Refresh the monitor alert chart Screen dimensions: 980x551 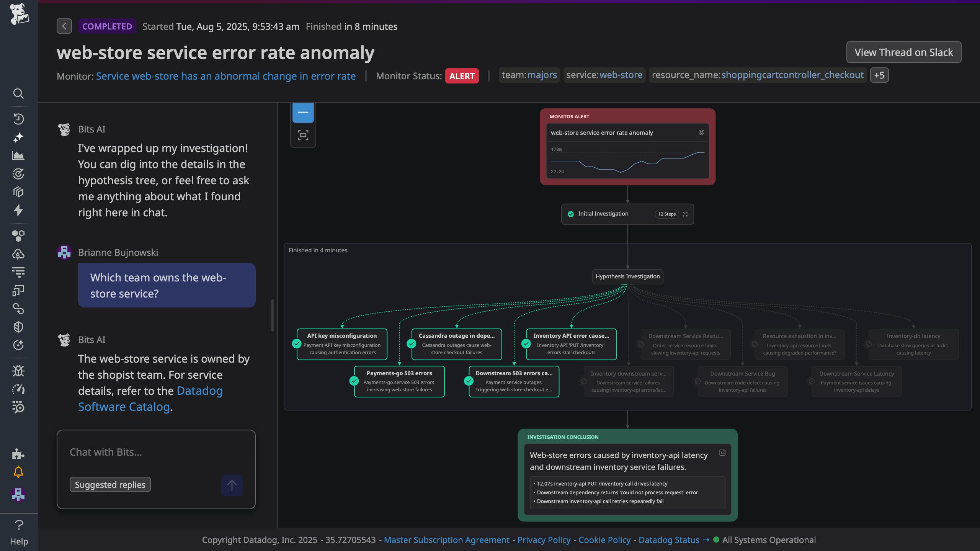701,132
